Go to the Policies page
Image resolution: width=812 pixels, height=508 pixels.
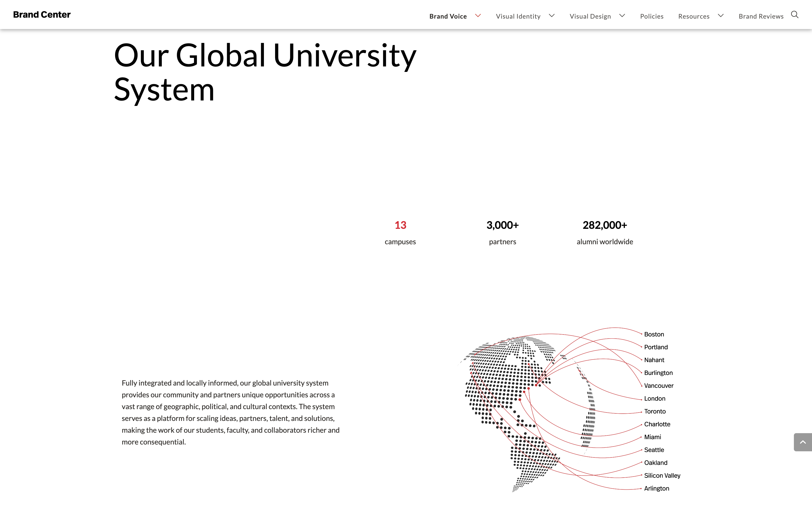652,16
